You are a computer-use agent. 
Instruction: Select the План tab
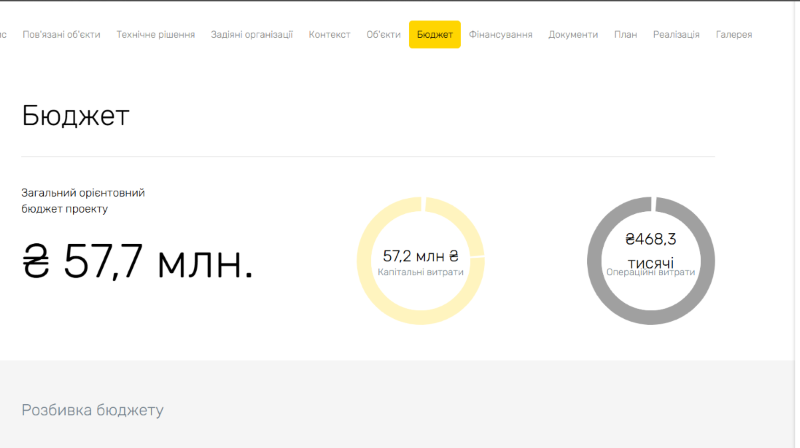pyautogui.click(x=625, y=34)
